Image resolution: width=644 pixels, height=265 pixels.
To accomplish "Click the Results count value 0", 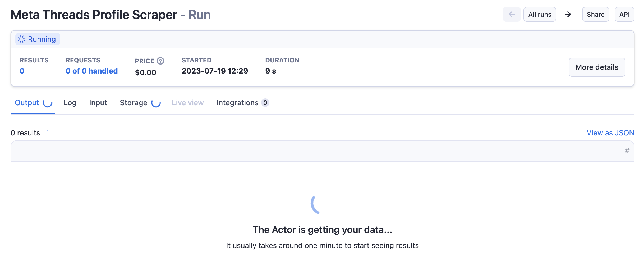I will [22, 71].
